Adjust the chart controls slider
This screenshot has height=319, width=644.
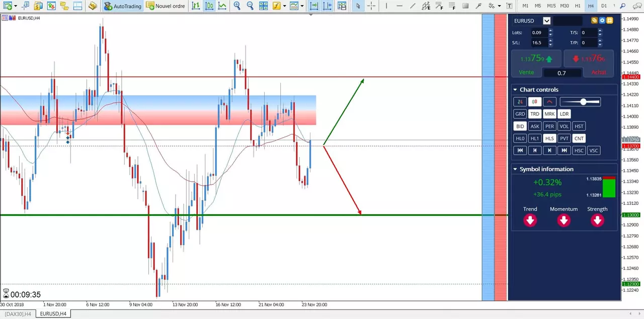[580, 102]
